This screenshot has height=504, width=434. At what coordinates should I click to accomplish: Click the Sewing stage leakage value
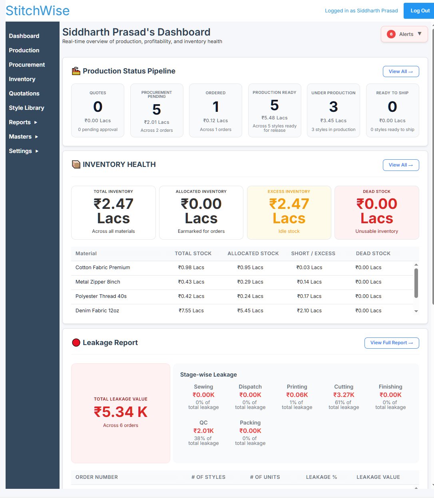(203, 395)
